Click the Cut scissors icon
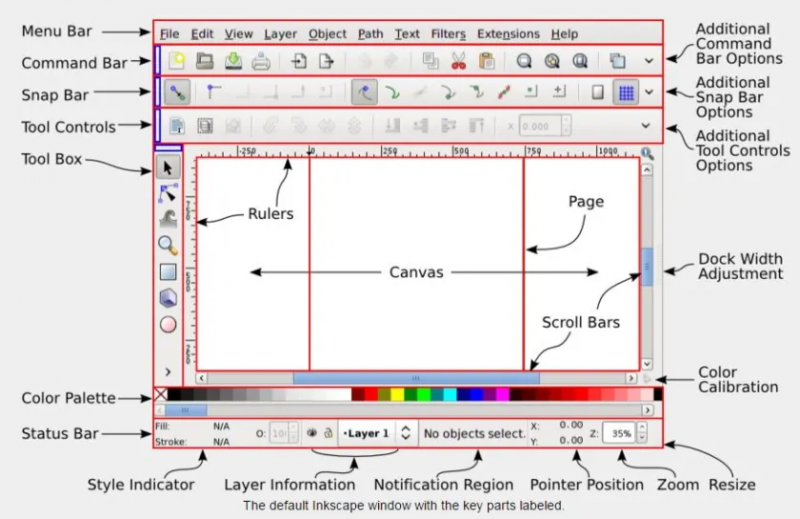Image resolution: width=800 pixels, height=519 pixels. 458,61
